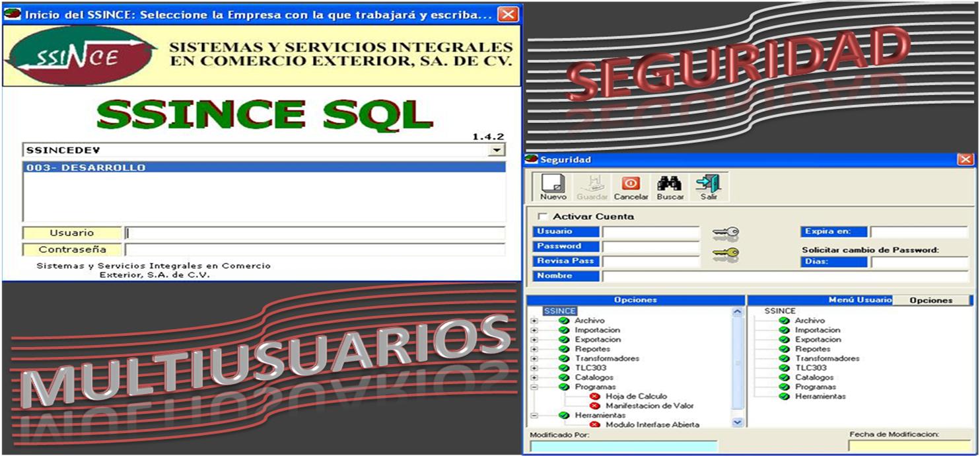This screenshot has width=980, height=456.
Task: Click the red X on Hoja de Calculo
Action: pyautogui.click(x=594, y=397)
